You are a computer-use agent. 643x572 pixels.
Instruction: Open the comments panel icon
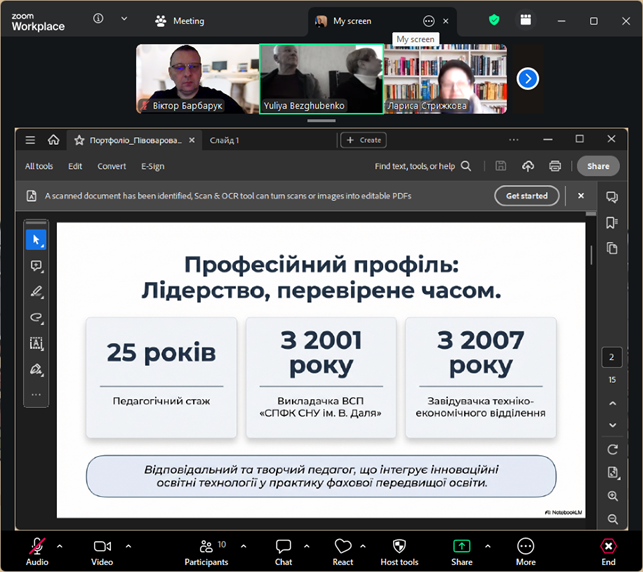tap(612, 197)
